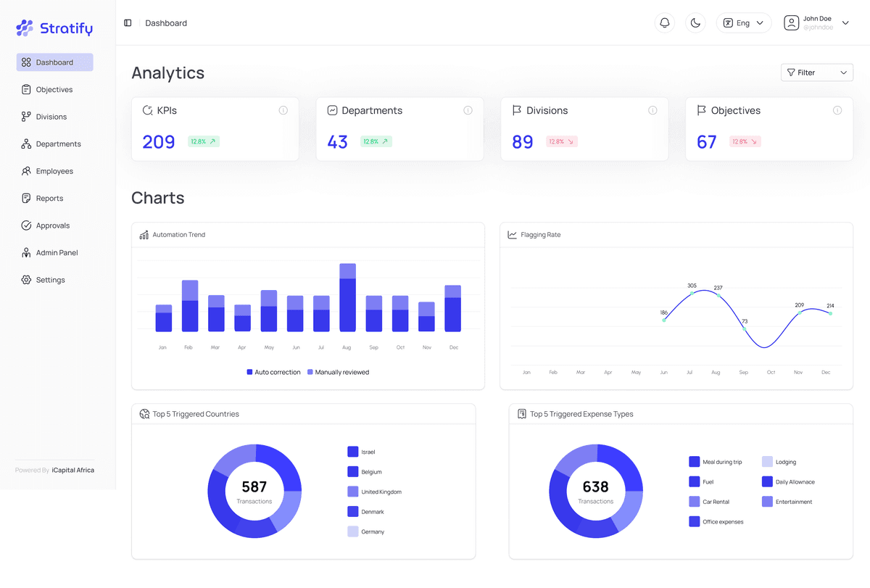The height and width of the screenshot is (588, 870).
Task: Click the Automation Trend bar chart icon
Action: [143, 234]
